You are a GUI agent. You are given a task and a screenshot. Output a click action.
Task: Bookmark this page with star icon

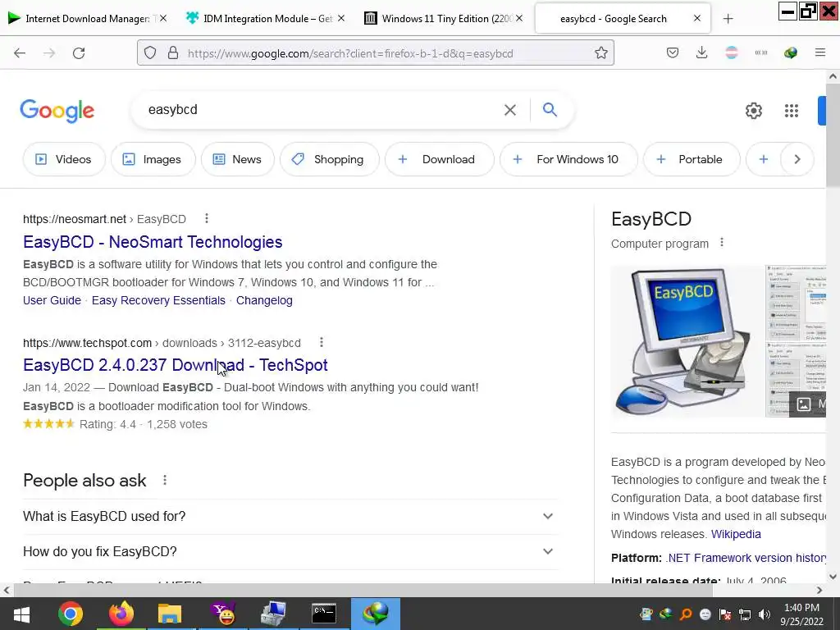point(601,53)
